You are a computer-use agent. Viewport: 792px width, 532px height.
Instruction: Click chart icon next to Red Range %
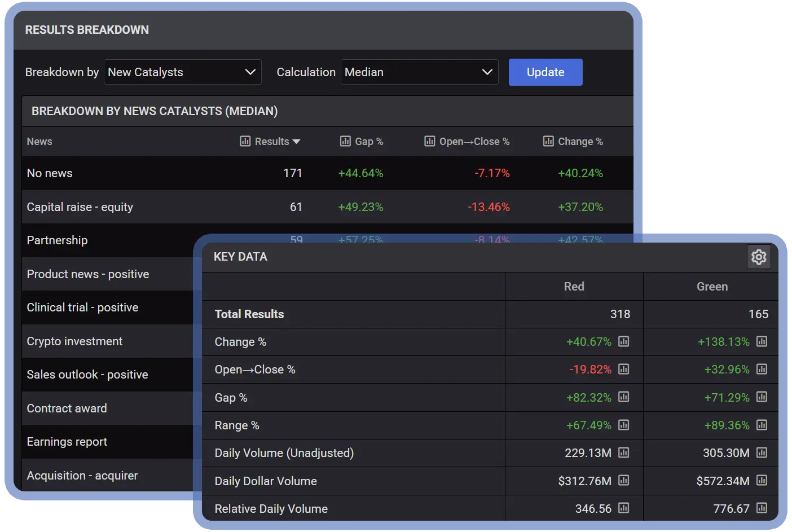click(623, 425)
